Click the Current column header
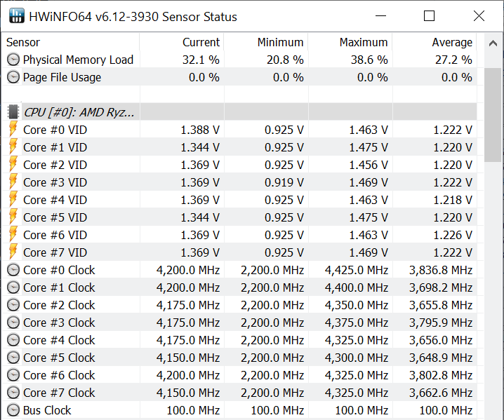The width and height of the screenshot is (504, 420). [x=201, y=43]
